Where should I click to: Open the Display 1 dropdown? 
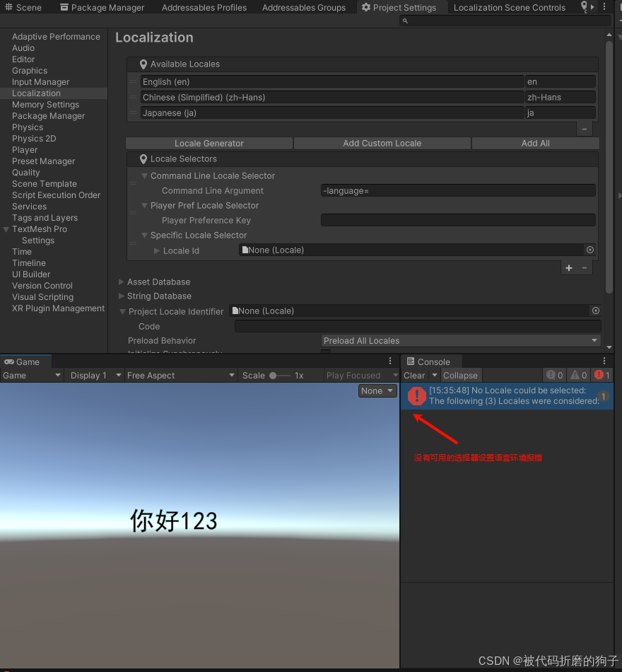(x=95, y=376)
